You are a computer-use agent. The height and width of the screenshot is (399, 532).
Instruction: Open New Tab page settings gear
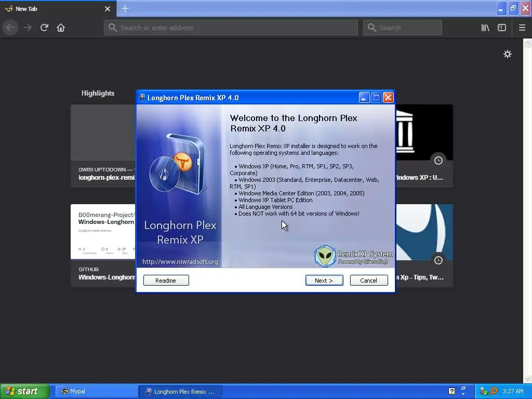click(507, 54)
